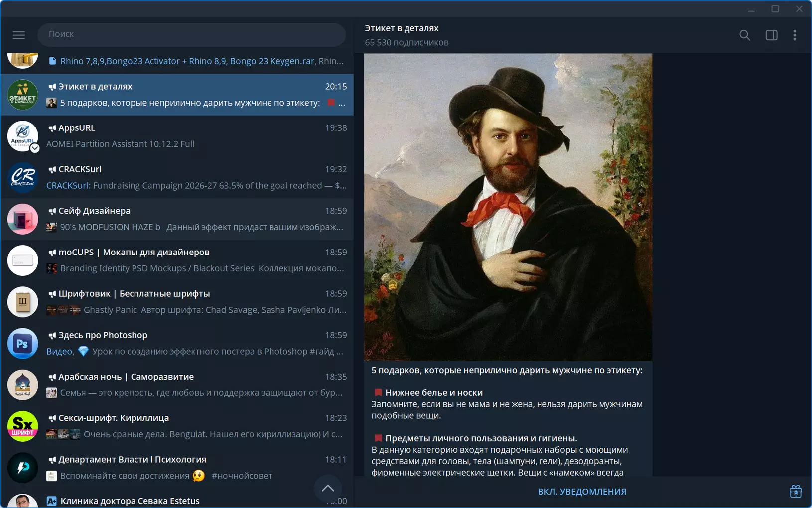
Task: Open the three-dot options menu
Action: 795,35
